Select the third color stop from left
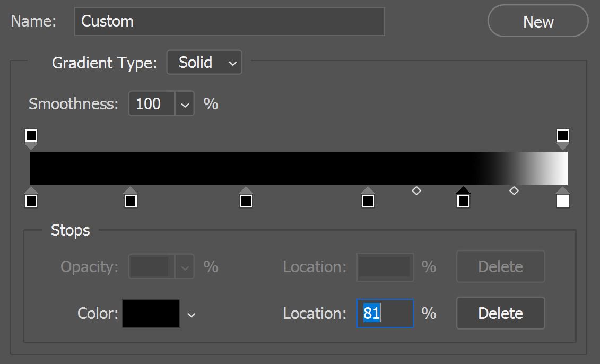 tap(246, 200)
